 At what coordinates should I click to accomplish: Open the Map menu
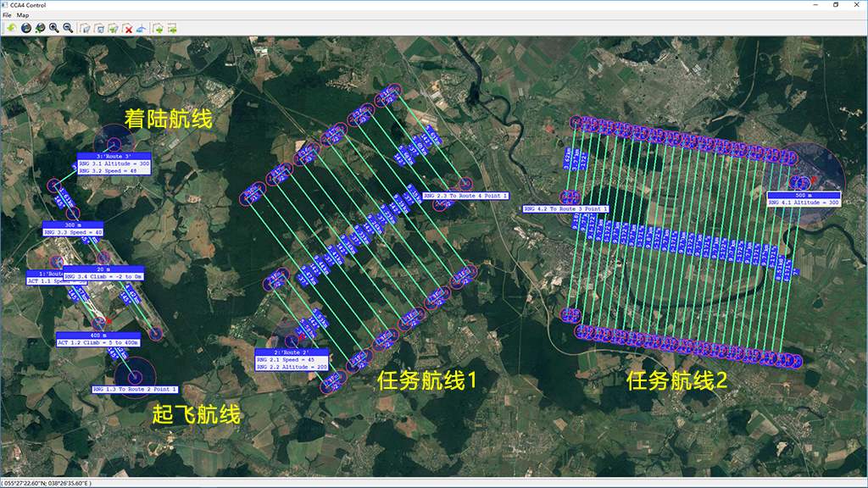tap(23, 15)
